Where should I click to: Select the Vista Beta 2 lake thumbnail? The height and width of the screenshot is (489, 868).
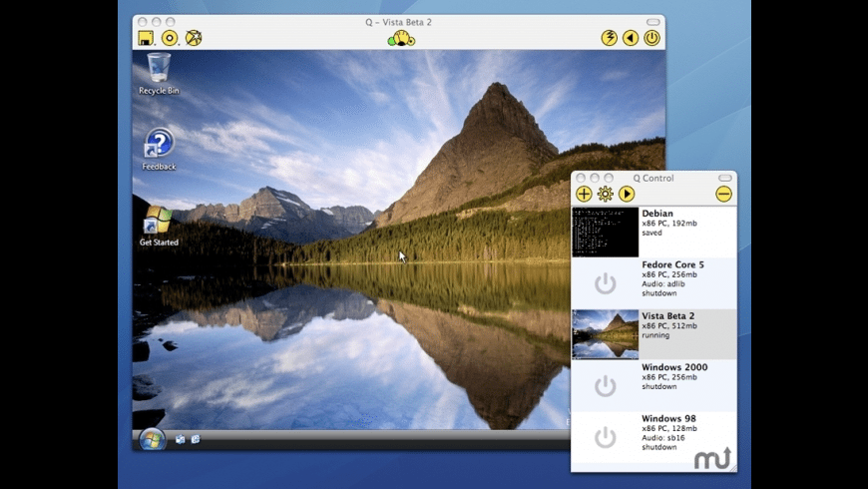pos(605,334)
